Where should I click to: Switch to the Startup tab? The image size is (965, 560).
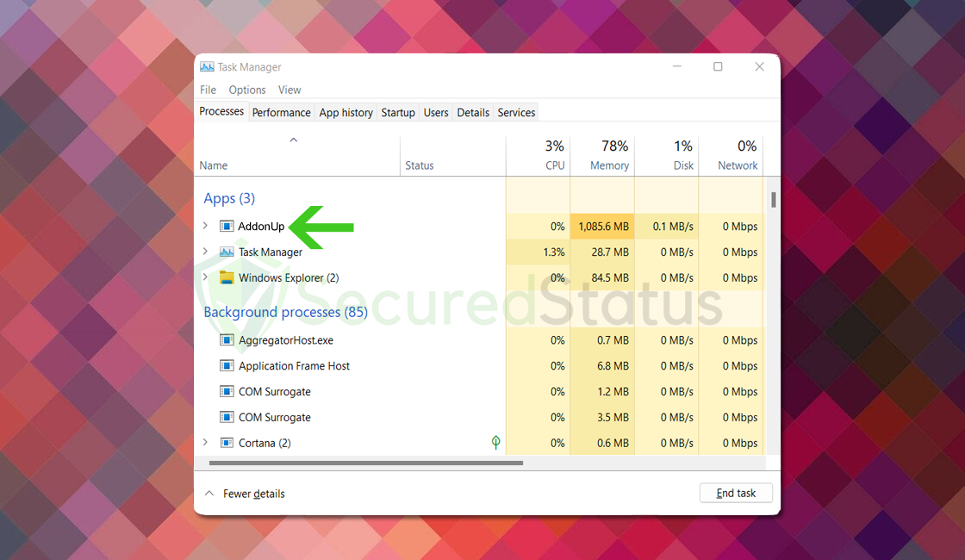(x=398, y=113)
